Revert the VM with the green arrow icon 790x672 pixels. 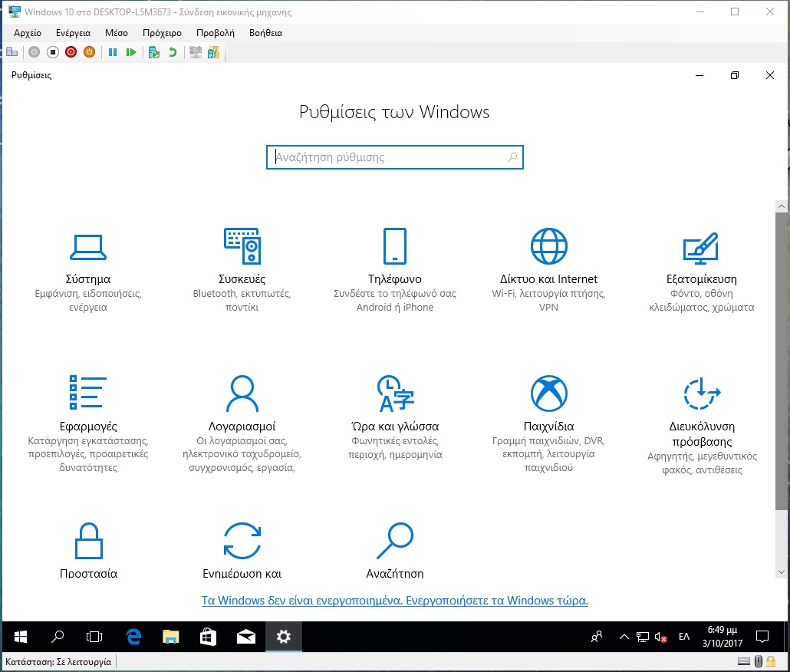[173, 52]
